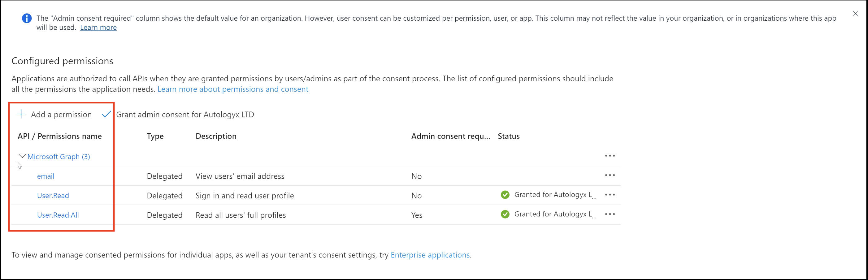Viewport: 868px width, 280px height.
Task: Select 'View users' email address' description
Action: (240, 176)
